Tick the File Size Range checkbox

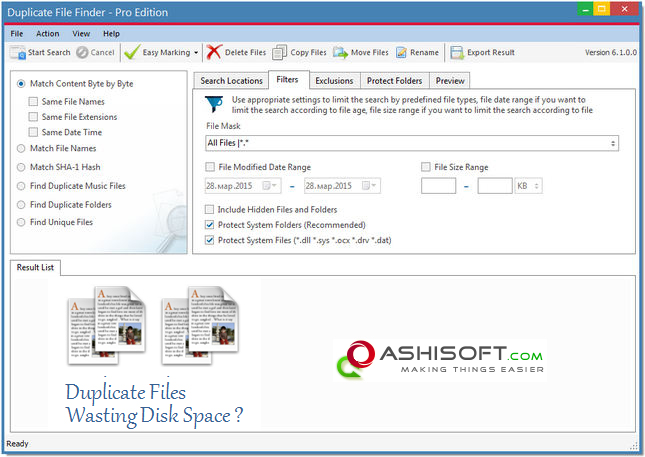coord(425,167)
